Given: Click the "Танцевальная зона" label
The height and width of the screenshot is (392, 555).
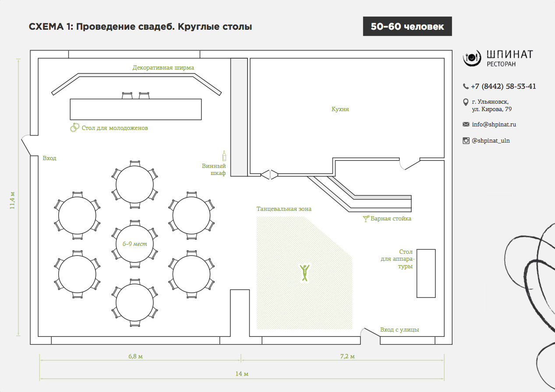Looking at the screenshot, I should (284, 209).
